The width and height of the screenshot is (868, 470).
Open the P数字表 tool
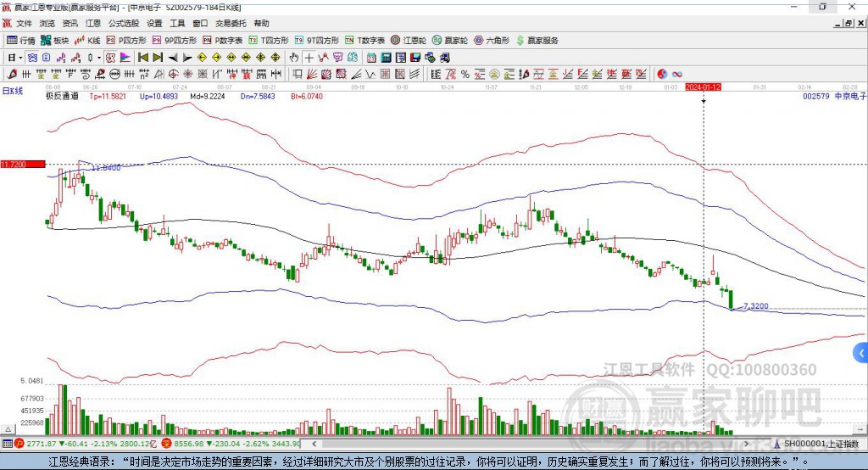pos(223,41)
